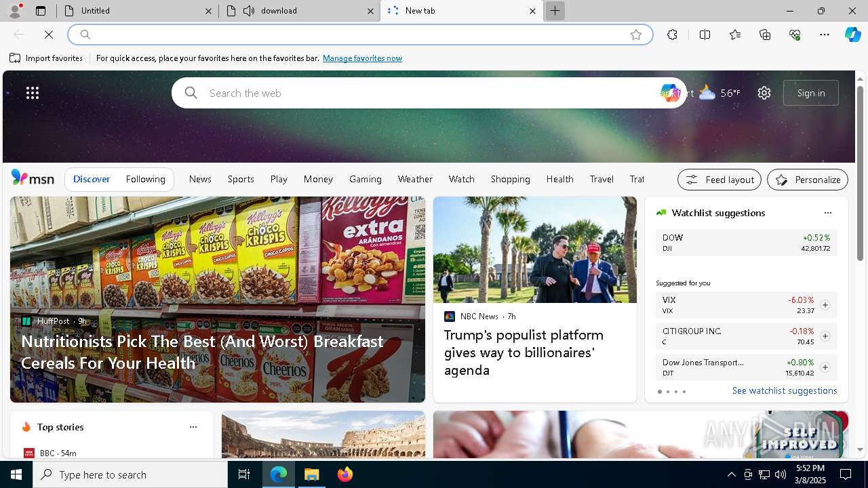This screenshot has height=488, width=868.
Task: Open the browser profile icon
Action: [x=15, y=10]
